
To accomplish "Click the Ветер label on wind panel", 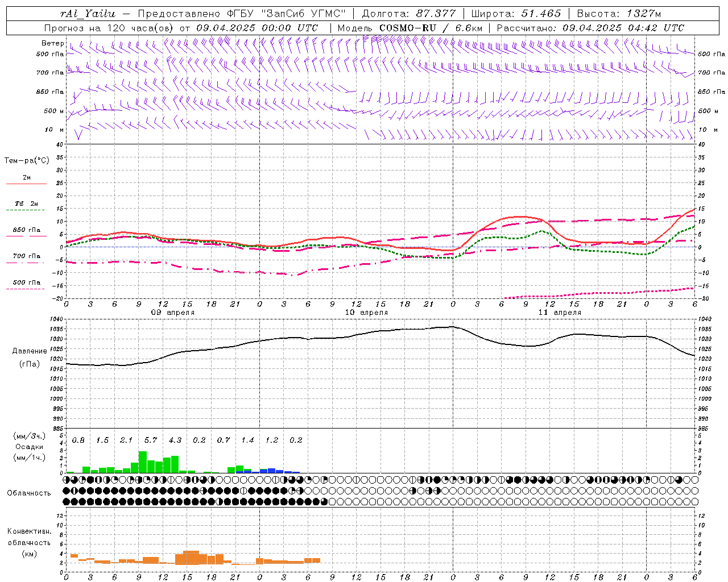I will 53,43.
